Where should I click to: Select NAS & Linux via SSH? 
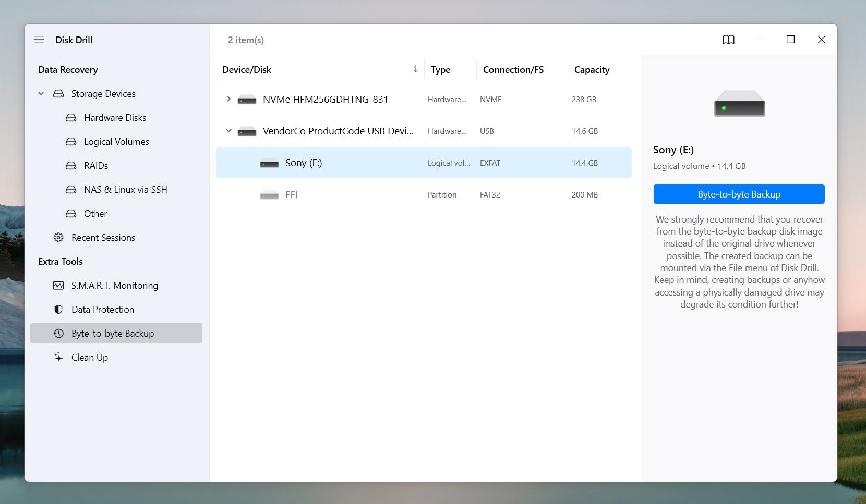tap(126, 190)
